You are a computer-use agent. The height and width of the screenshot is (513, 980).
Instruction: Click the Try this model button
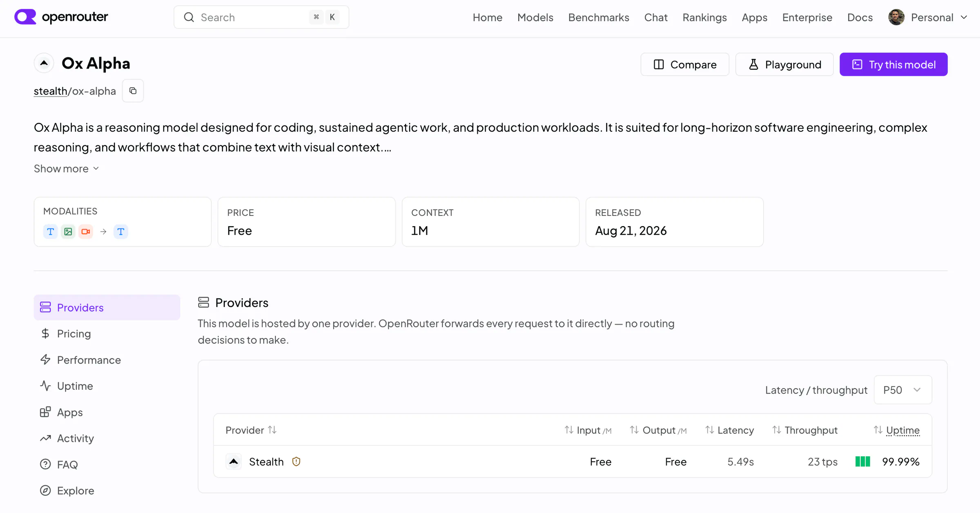893,64
